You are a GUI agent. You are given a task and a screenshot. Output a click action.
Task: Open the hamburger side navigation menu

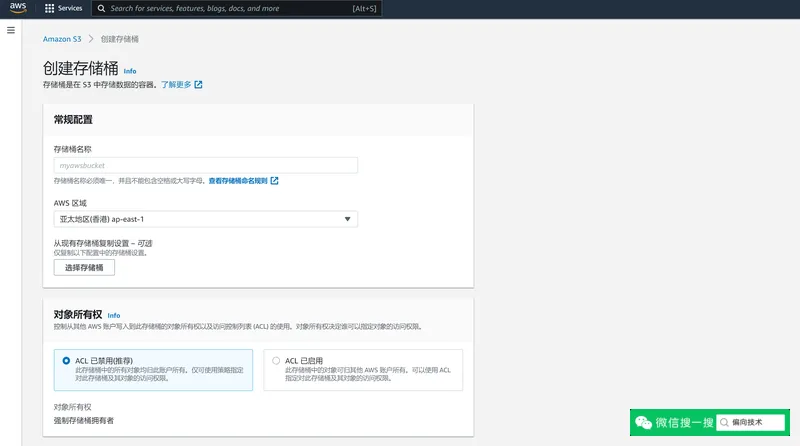[x=11, y=30]
